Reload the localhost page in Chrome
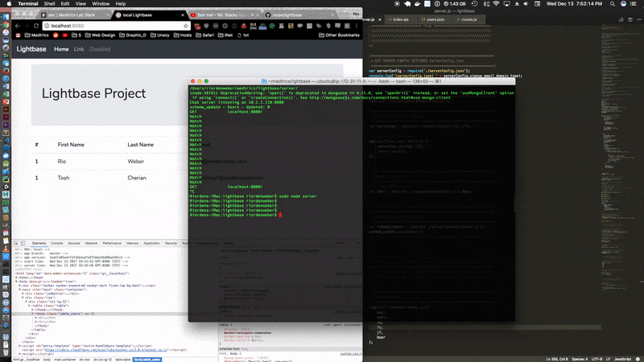This screenshot has width=644, height=362. (36, 26)
